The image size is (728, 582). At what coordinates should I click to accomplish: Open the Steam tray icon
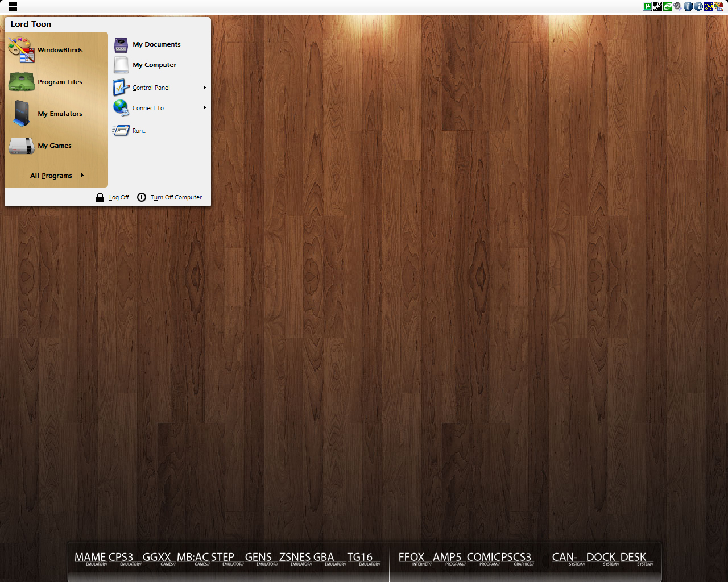coord(657,6)
